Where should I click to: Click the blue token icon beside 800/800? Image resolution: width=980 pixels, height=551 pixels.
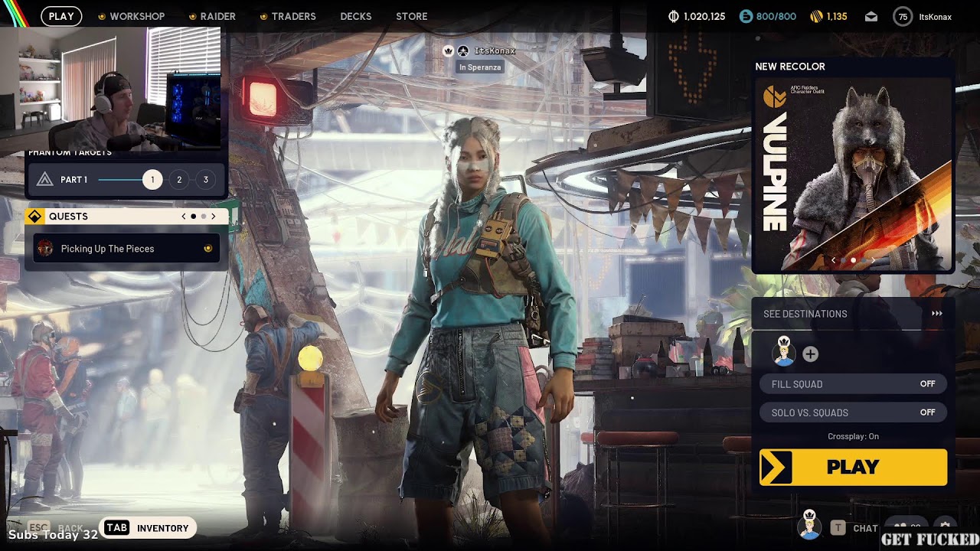point(746,16)
